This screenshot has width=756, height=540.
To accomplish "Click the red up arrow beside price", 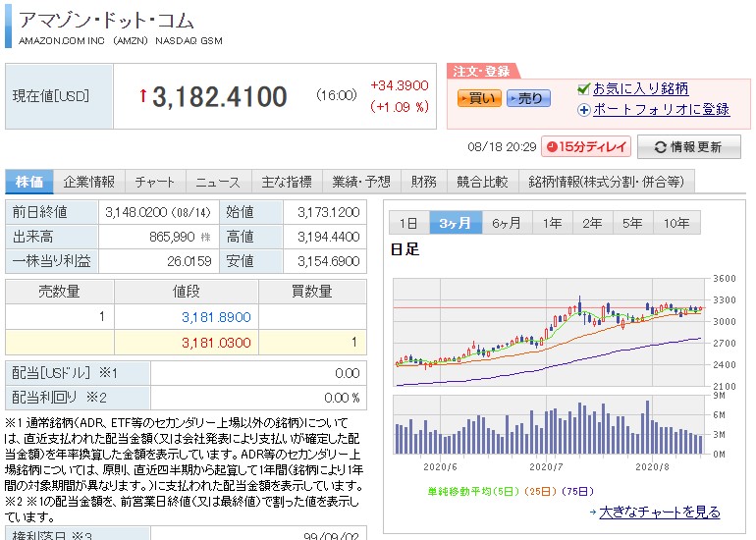I will 142,95.
